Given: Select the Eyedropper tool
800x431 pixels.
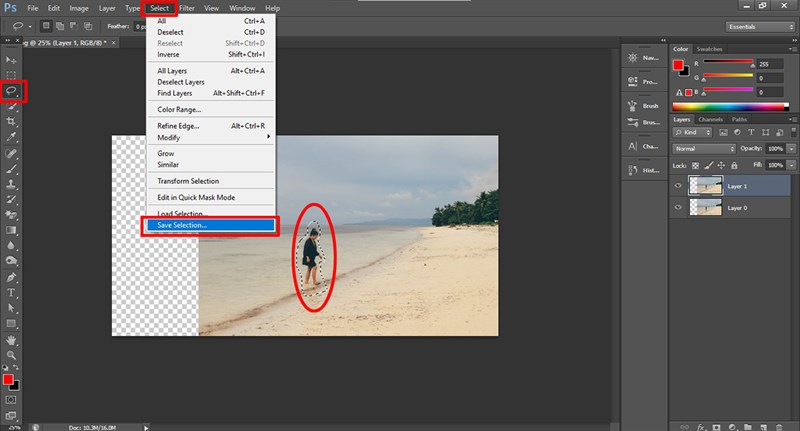Looking at the screenshot, I should coord(11,137).
